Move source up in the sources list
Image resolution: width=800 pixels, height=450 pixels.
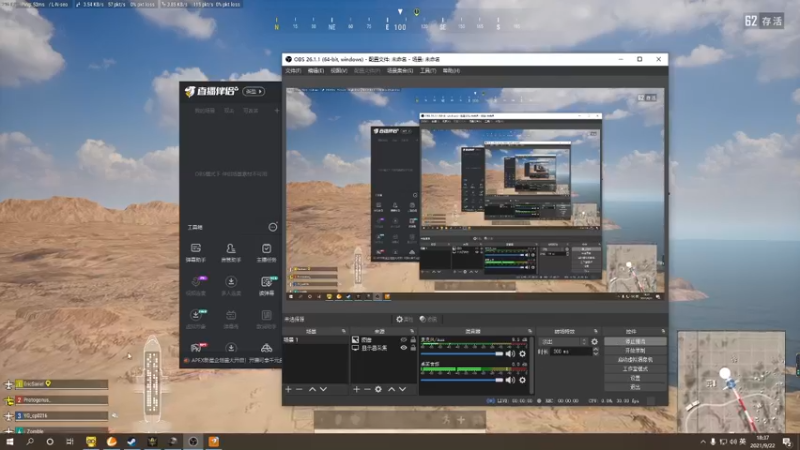pos(391,389)
